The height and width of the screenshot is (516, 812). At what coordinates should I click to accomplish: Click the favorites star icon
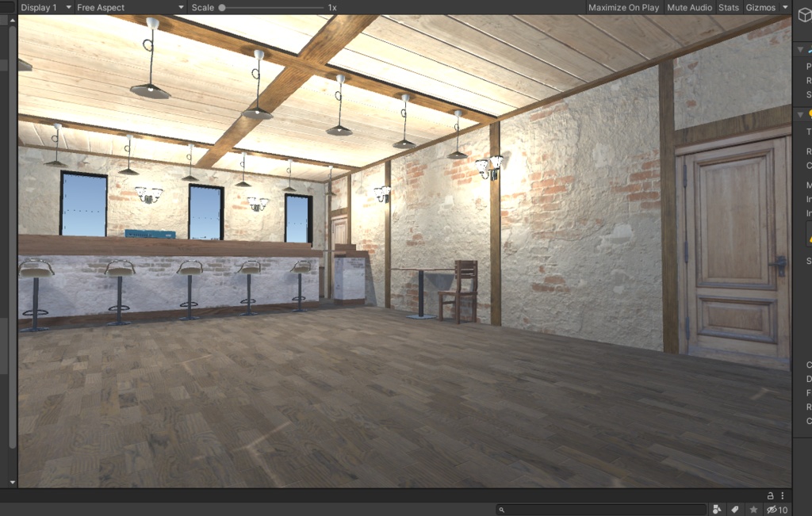[753, 510]
